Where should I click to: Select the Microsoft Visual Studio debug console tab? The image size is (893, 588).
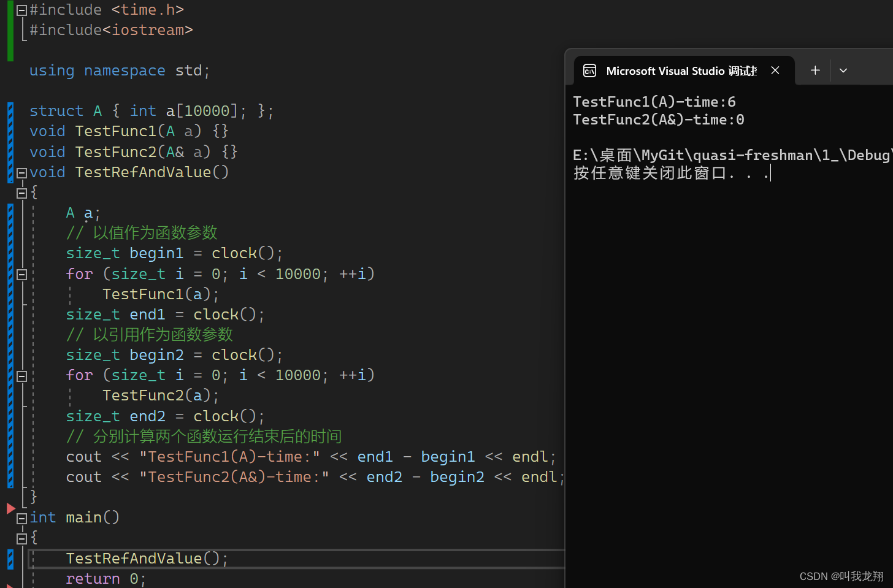[x=684, y=71]
